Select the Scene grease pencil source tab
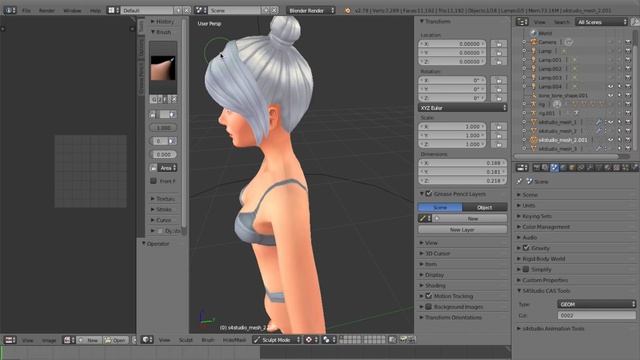This screenshot has height=360, width=640. (440, 207)
